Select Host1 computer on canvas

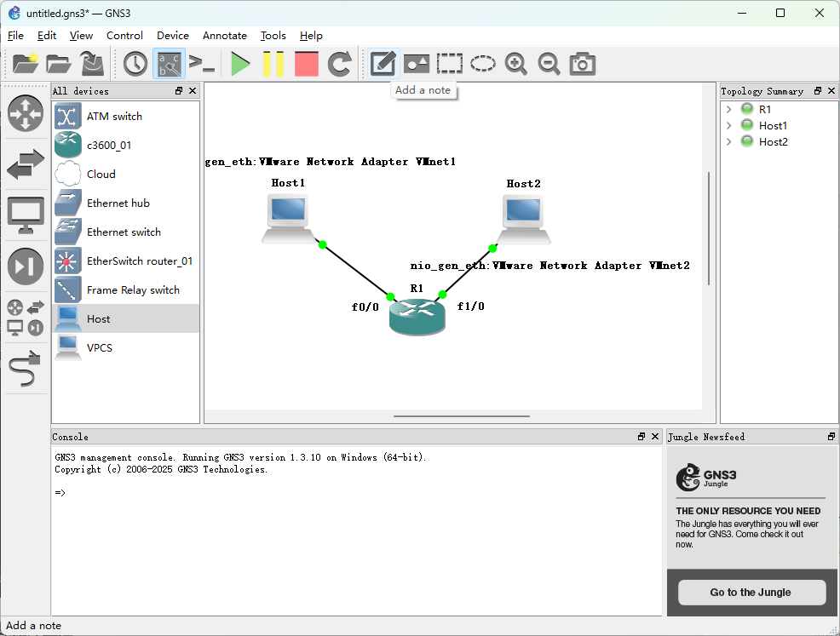[288, 219]
